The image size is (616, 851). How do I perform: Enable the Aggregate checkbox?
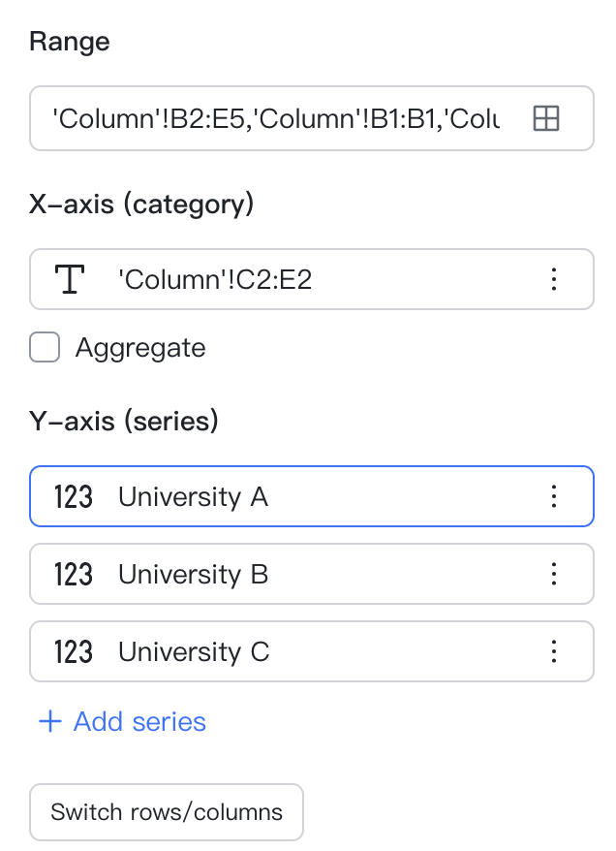(x=46, y=347)
